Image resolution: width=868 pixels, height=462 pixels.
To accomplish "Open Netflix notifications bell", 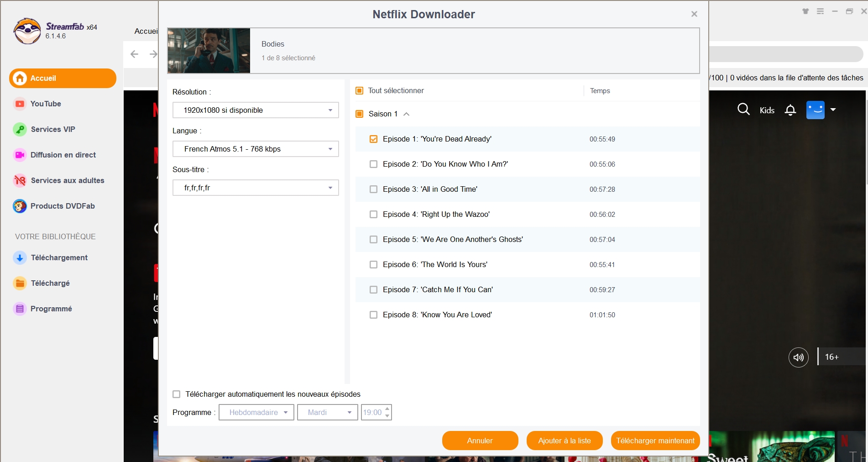I will [x=790, y=110].
